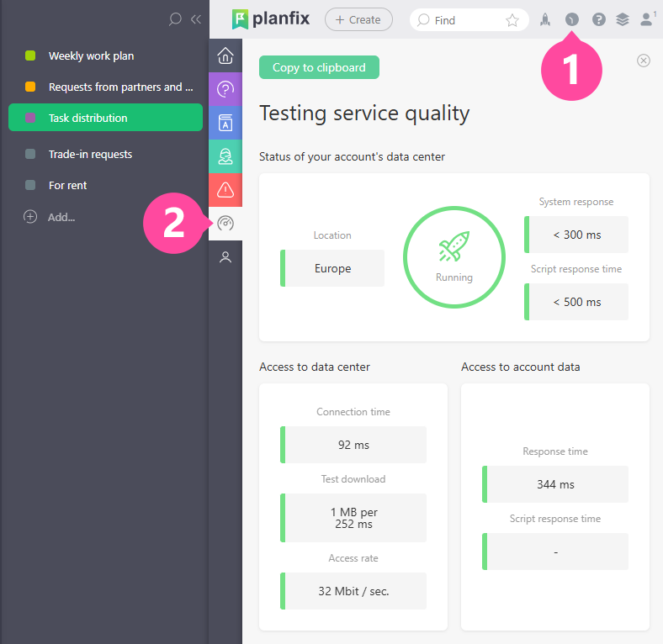Click the search magnifier in left sidebar

[x=175, y=18]
